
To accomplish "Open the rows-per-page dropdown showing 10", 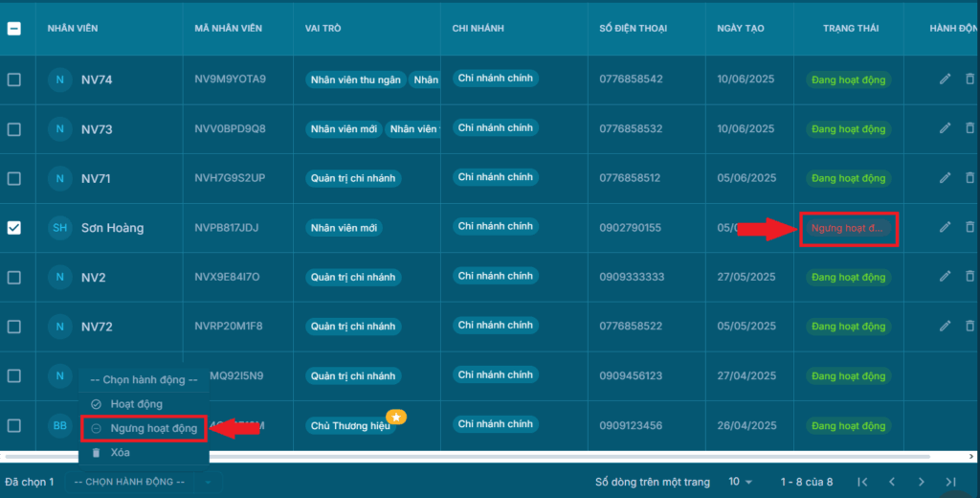I will click(740, 482).
